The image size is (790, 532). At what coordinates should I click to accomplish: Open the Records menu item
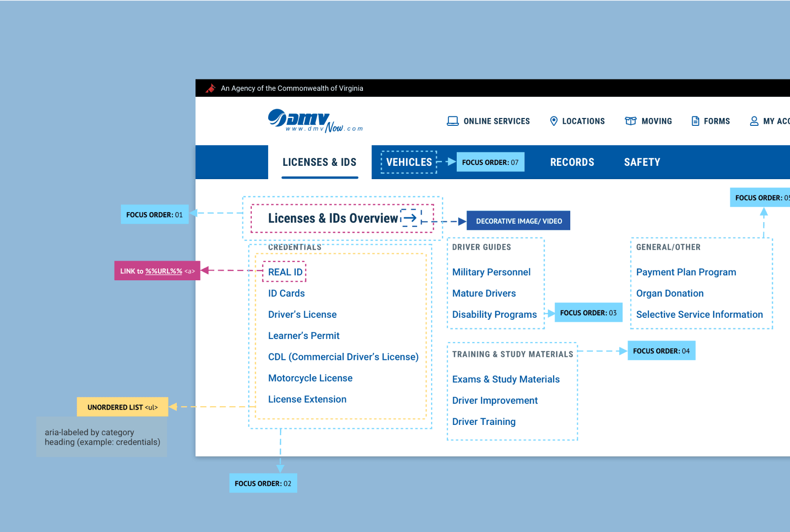tap(572, 162)
